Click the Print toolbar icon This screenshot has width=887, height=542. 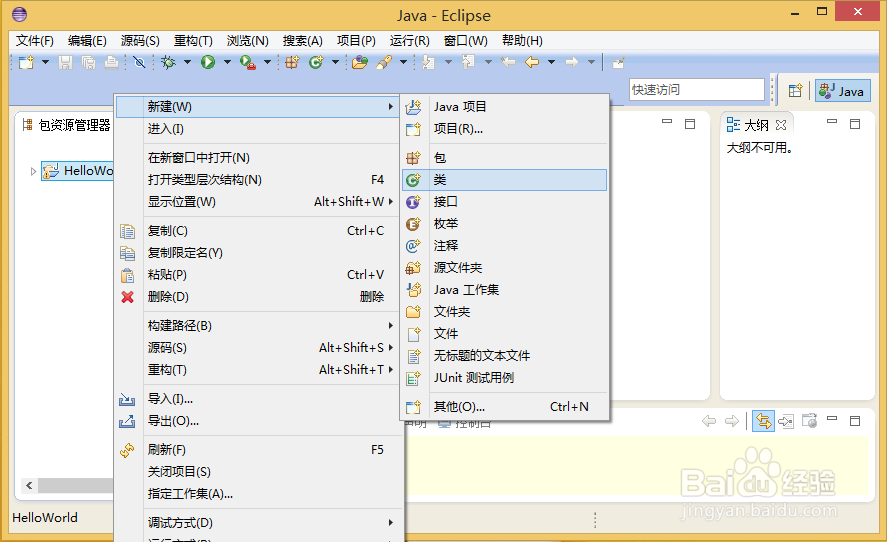(x=111, y=62)
